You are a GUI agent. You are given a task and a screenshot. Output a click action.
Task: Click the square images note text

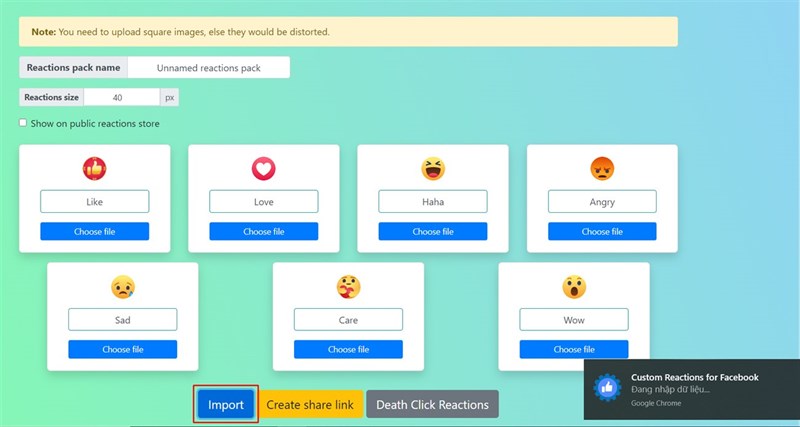[181, 32]
